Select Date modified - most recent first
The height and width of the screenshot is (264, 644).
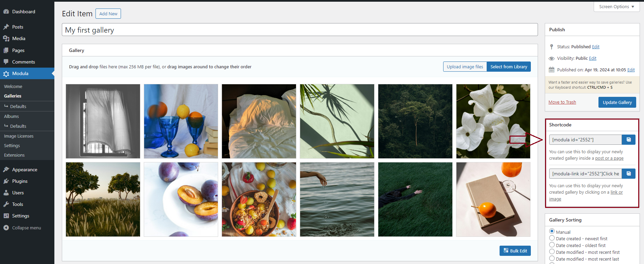click(552, 252)
